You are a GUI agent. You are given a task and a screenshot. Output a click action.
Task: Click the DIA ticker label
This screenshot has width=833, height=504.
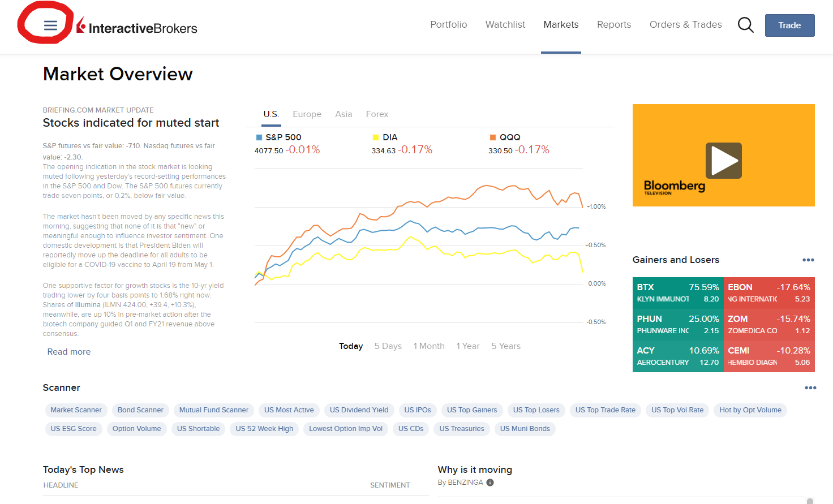tap(390, 137)
